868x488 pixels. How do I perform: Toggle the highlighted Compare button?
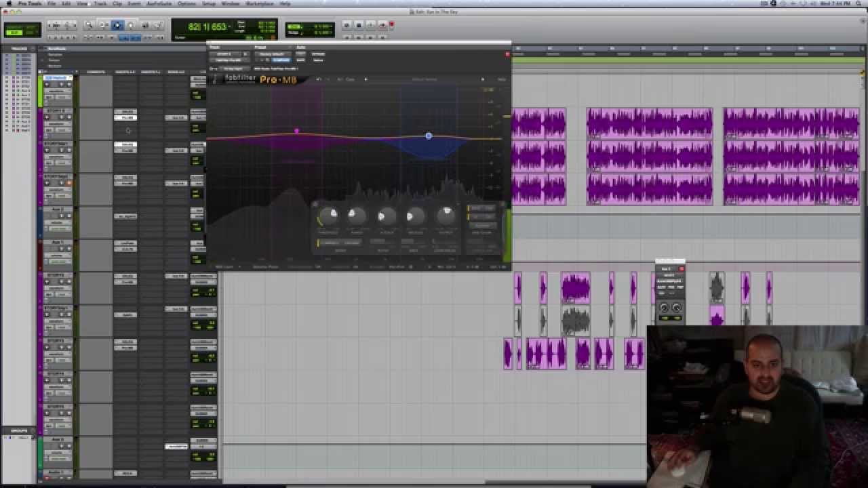click(281, 60)
